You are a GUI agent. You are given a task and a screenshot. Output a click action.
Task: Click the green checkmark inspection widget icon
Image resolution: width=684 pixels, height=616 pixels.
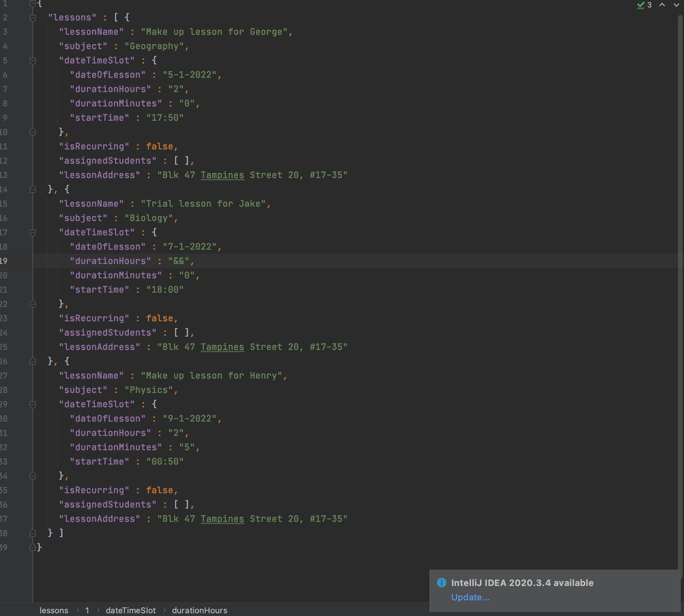click(640, 5)
